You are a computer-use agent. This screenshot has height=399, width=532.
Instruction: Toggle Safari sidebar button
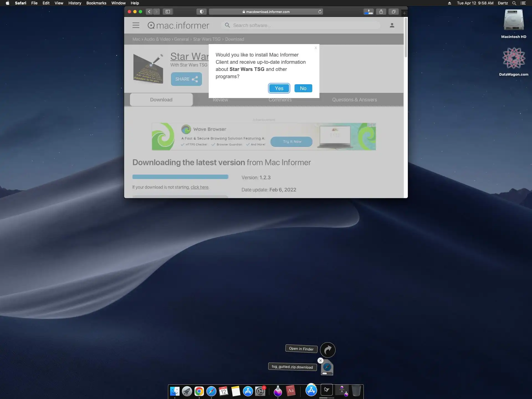coord(168,12)
